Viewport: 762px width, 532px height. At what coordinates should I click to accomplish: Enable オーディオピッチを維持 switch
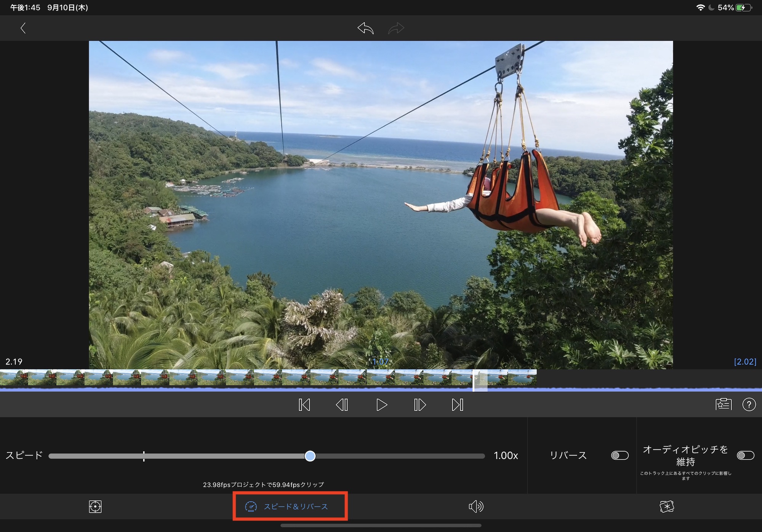[745, 455]
